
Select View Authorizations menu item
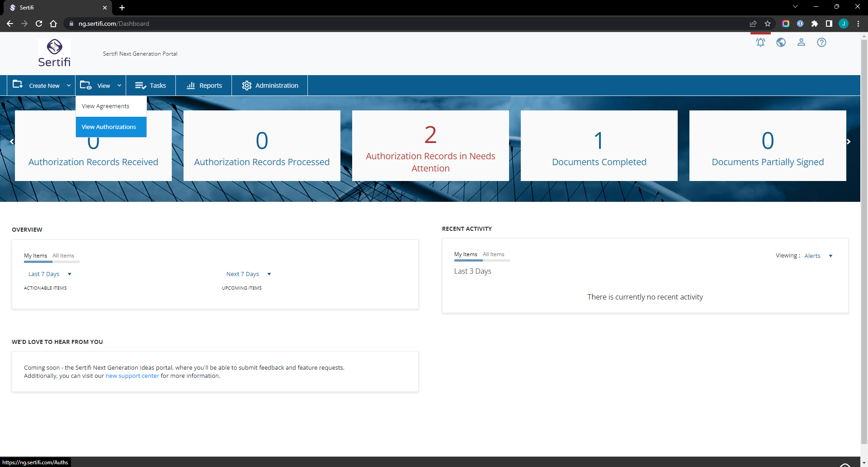111,127
